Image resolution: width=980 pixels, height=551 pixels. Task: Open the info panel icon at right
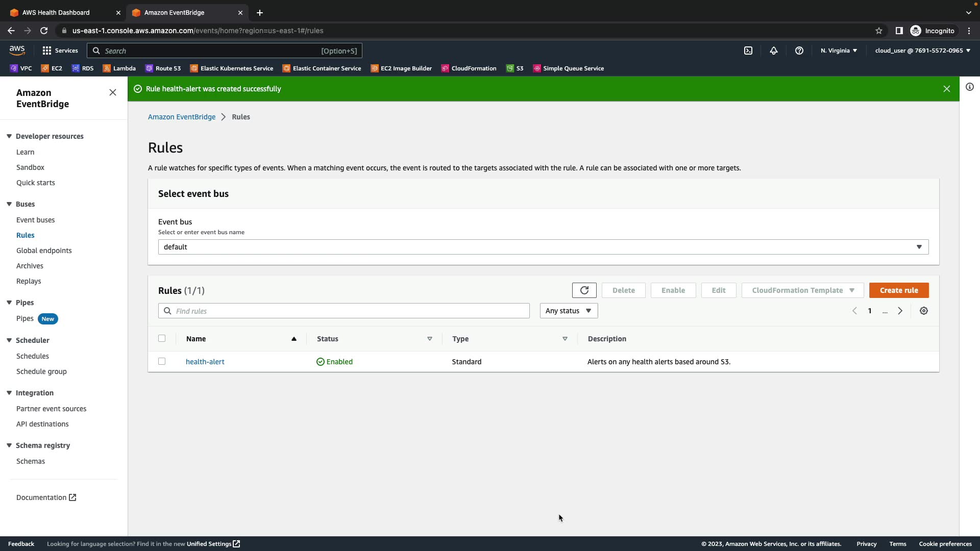pyautogui.click(x=969, y=87)
